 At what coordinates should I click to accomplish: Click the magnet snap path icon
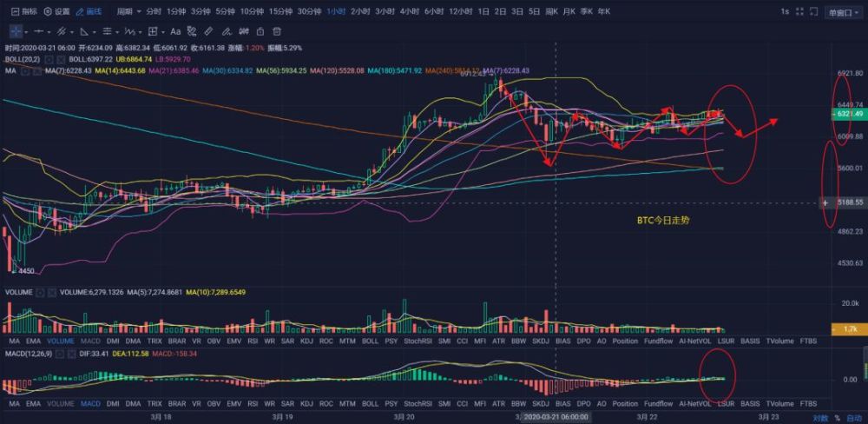pyautogui.click(x=192, y=31)
